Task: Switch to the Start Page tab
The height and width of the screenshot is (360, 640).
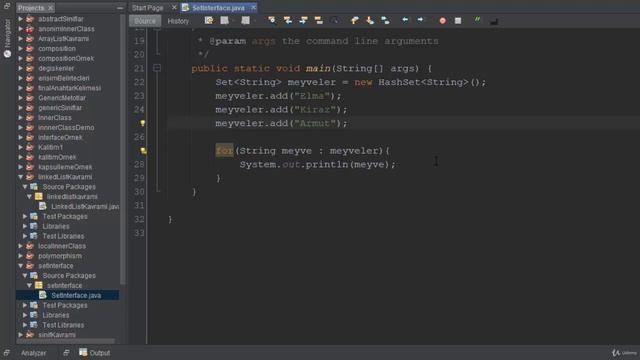Action: point(148,8)
